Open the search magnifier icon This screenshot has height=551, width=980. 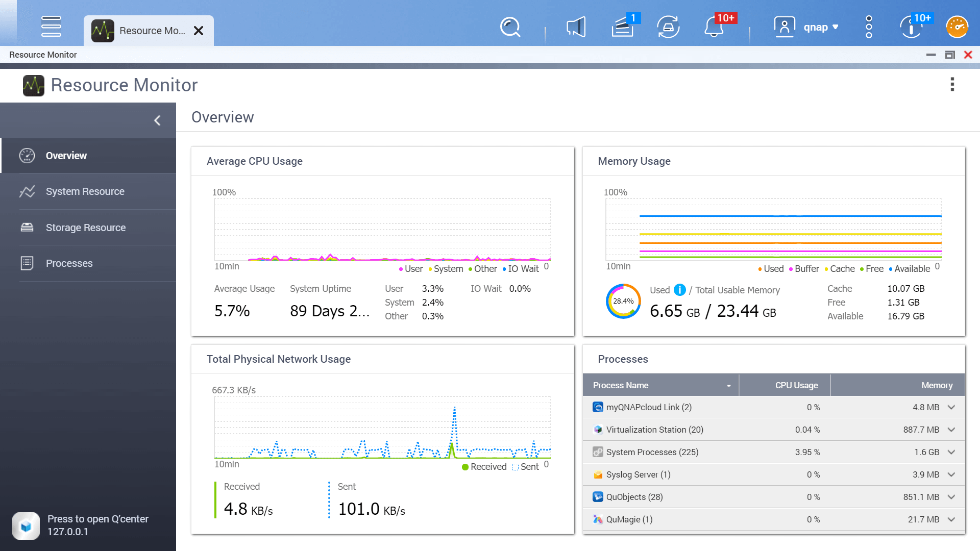click(510, 27)
